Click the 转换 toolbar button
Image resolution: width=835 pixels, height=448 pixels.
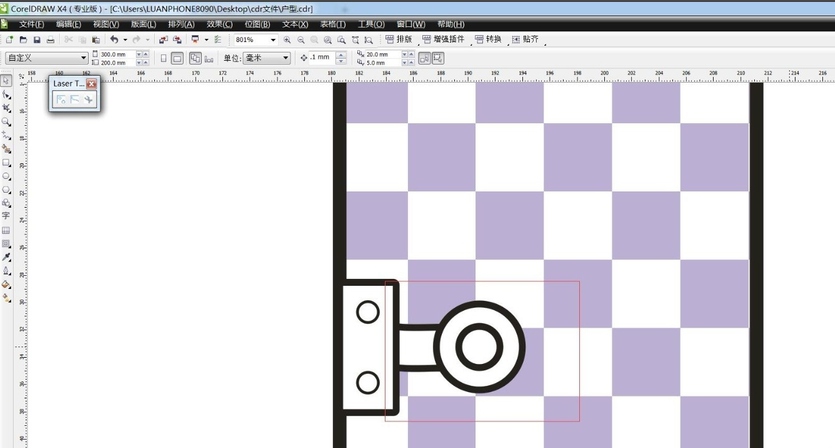487,40
